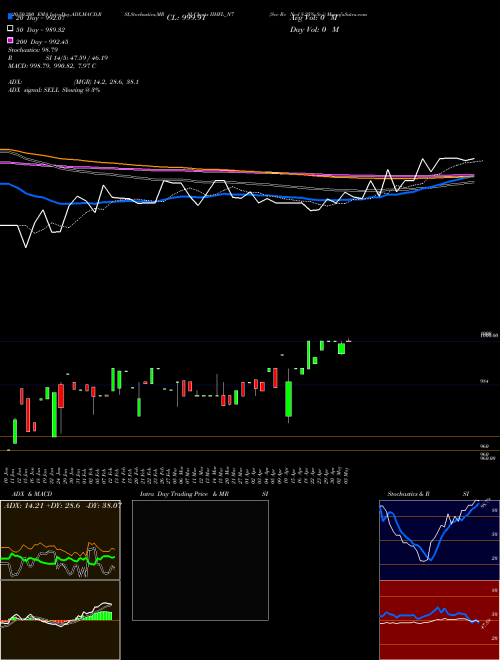Click the 'SI 14/5: 47.59 / 46.19' RSI value
Image resolution: width=500 pixels, height=660 pixels.
coord(77,58)
